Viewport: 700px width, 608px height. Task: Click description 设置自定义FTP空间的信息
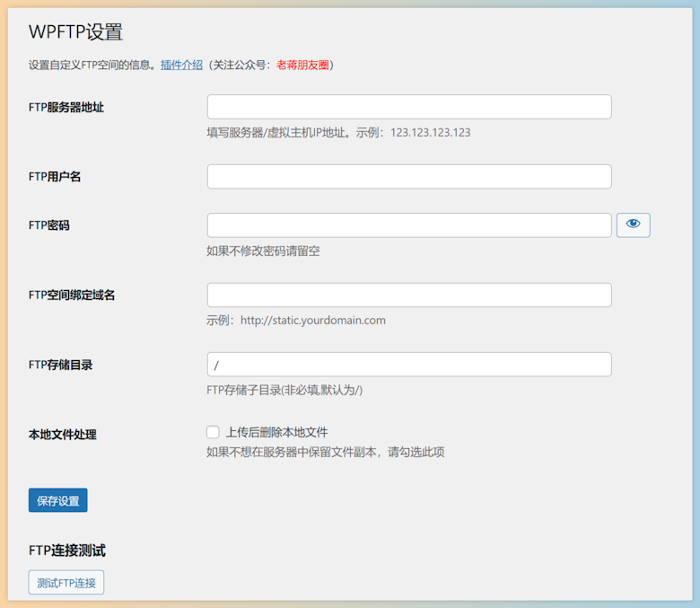[92, 65]
